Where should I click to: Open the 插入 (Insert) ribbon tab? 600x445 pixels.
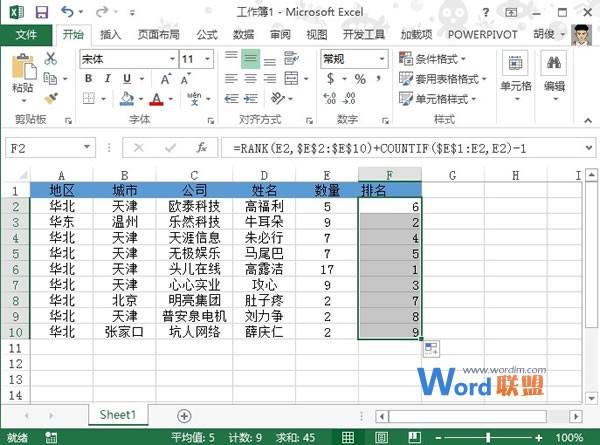pos(110,34)
